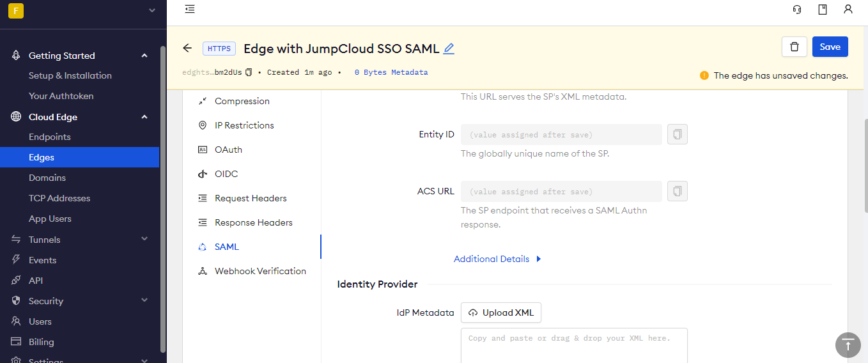Open the account switcher chevron

click(x=151, y=10)
